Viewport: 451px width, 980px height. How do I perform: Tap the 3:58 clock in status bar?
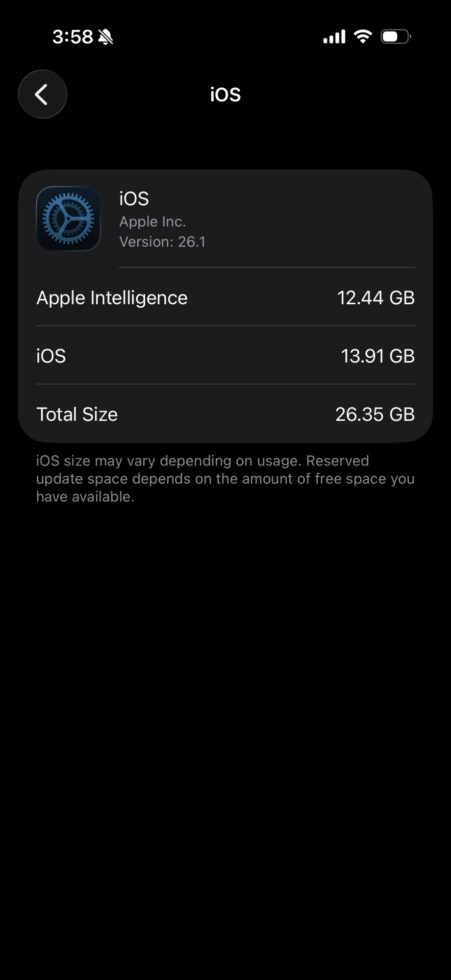coord(73,37)
